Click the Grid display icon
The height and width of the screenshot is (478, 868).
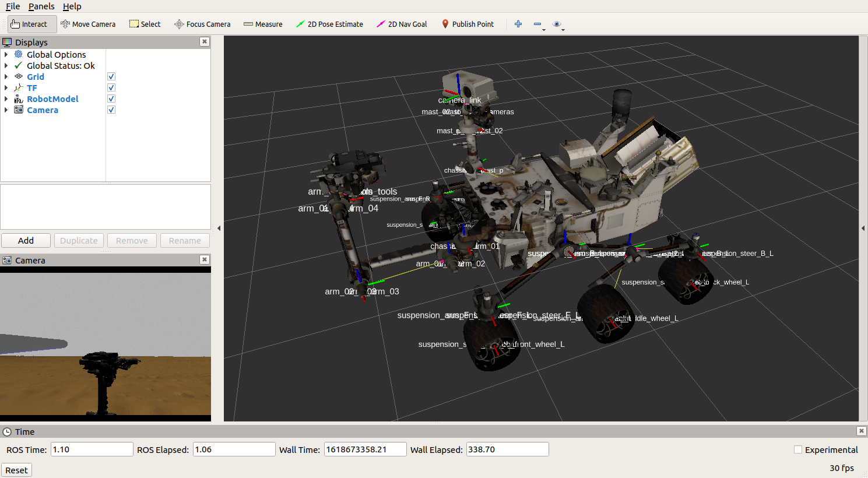coord(19,76)
